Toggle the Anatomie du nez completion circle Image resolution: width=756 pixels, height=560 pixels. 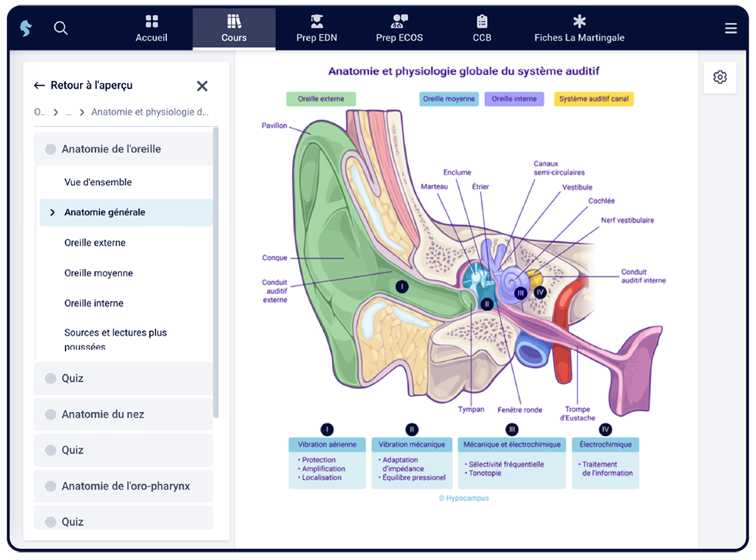point(51,414)
